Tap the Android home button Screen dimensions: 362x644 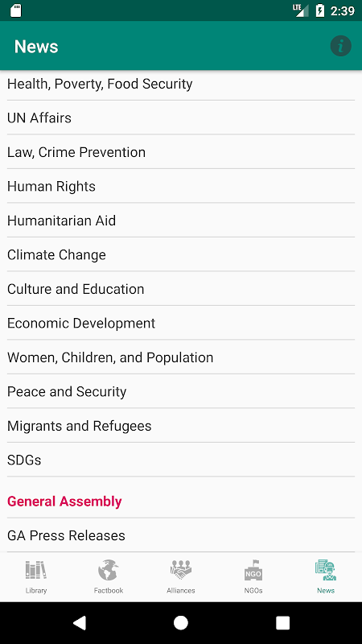point(181,622)
